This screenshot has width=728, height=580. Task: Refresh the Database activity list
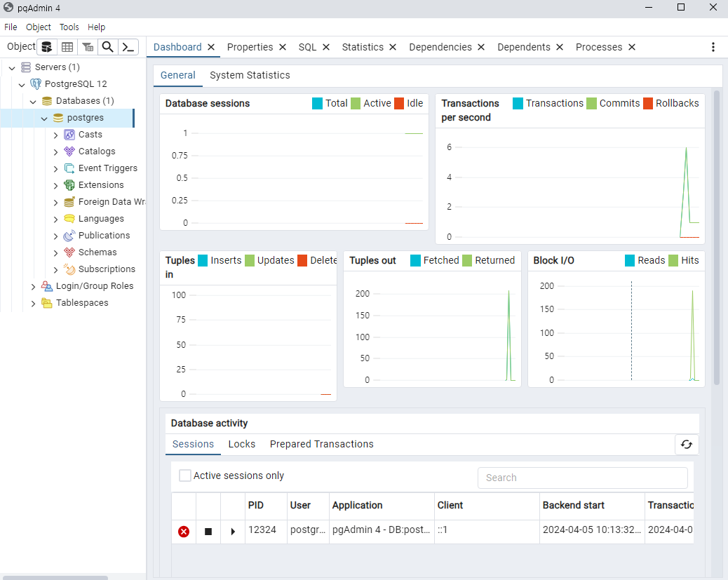point(687,445)
